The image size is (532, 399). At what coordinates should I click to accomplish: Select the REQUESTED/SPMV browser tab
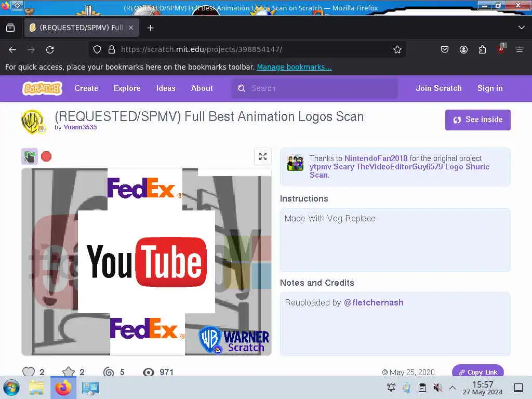(82, 28)
